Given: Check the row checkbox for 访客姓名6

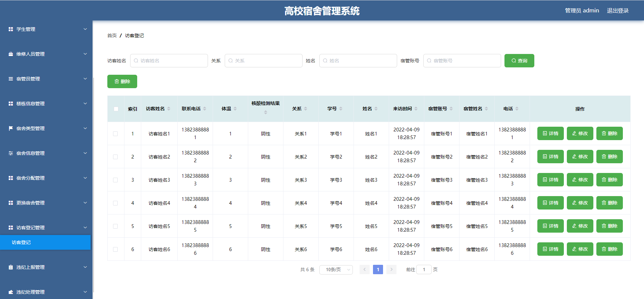Looking at the screenshot, I should click(x=115, y=249).
